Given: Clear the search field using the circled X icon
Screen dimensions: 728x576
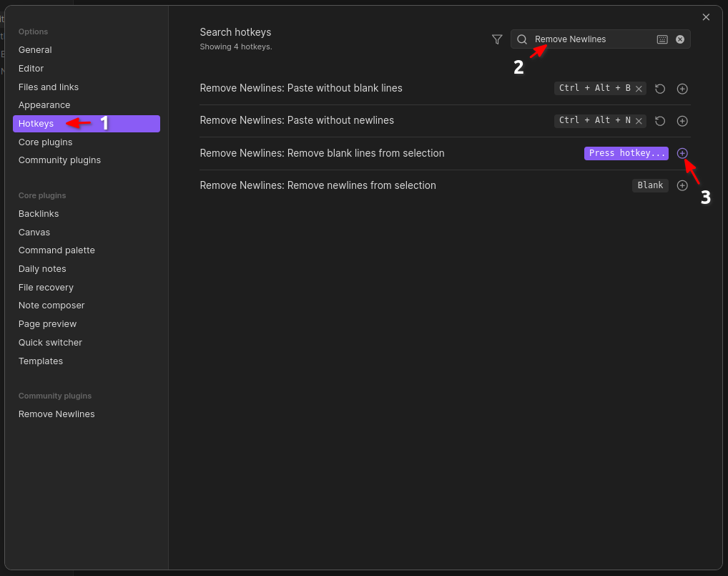Looking at the screenshot, I should (x=679, y=39).
